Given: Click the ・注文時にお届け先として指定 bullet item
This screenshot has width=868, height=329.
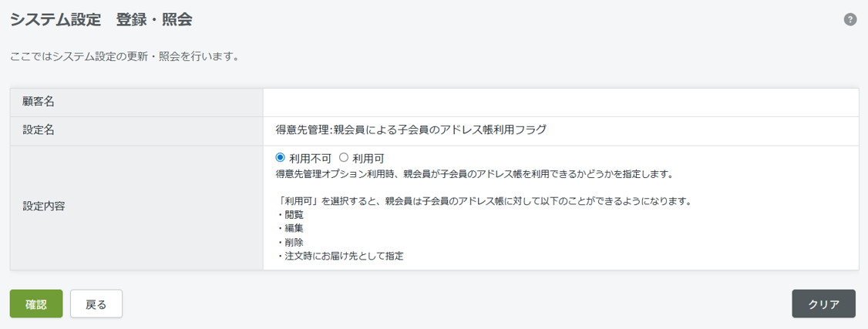Looking at the screenshot, I should pyautogui.click(x=339, y=256).
